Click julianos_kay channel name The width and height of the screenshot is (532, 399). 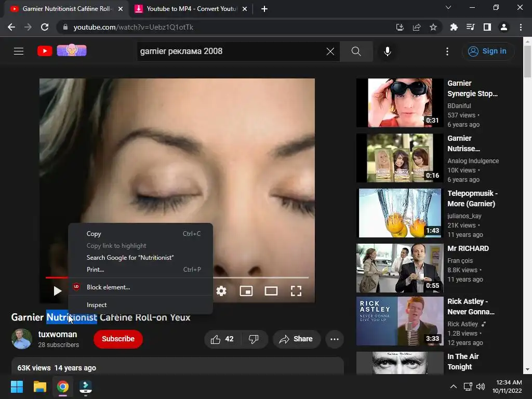pos(464,216)
